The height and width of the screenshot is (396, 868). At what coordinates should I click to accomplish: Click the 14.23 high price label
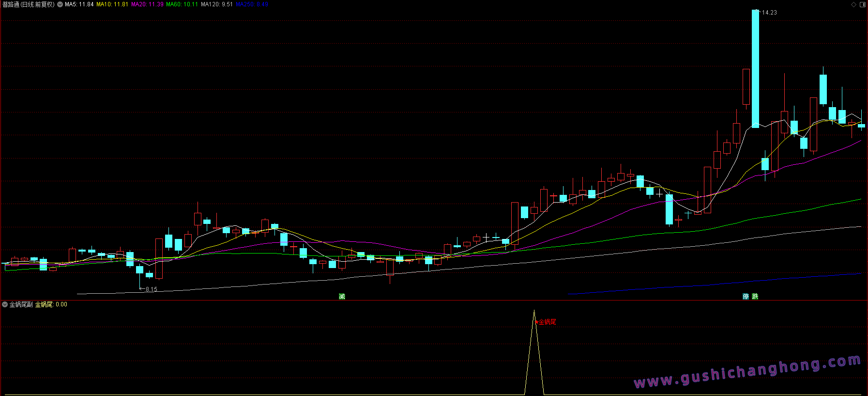(x=769, y=13)
